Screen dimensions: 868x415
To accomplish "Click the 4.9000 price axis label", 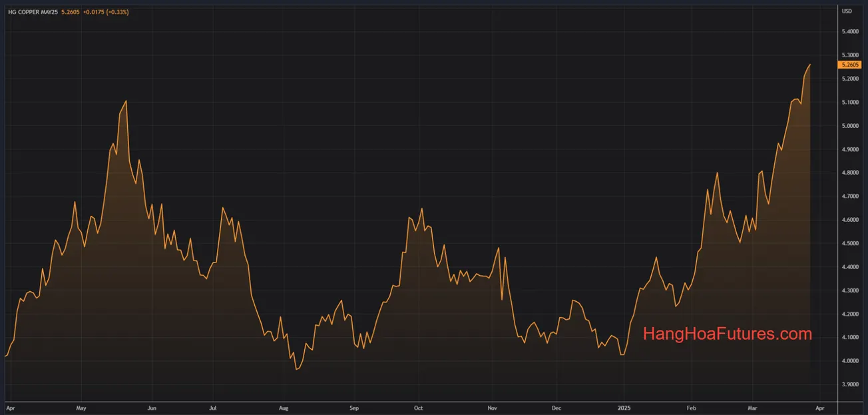I will [850, 149].
